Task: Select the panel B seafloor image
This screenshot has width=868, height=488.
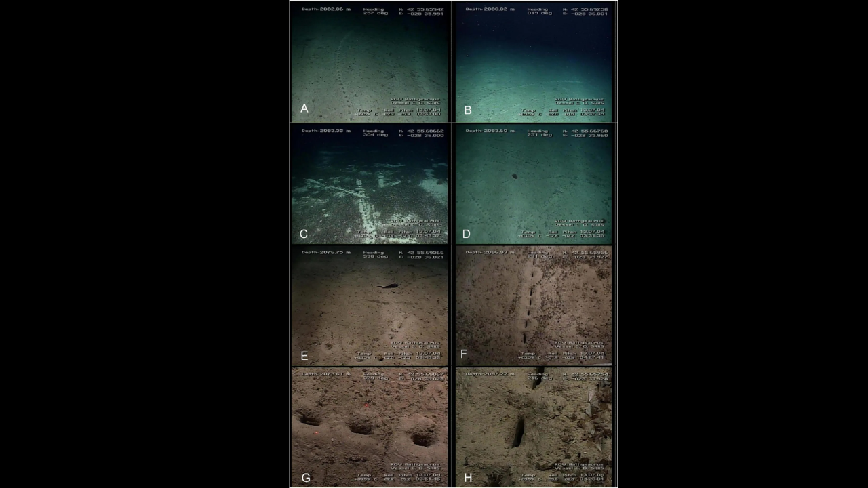Action: 533,61
